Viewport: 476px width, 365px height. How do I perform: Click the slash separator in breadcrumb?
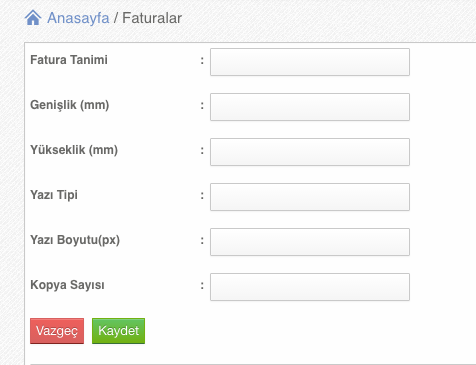click(x=116, y=18)
